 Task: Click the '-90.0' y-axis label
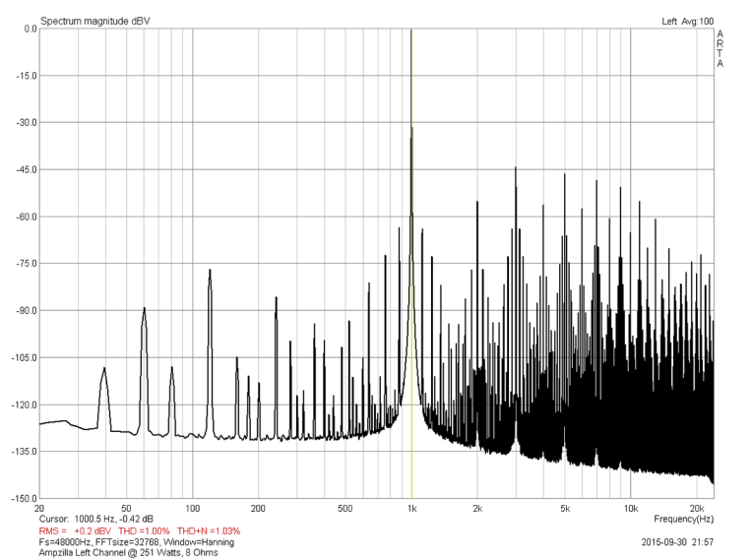(x=26, y=311)
